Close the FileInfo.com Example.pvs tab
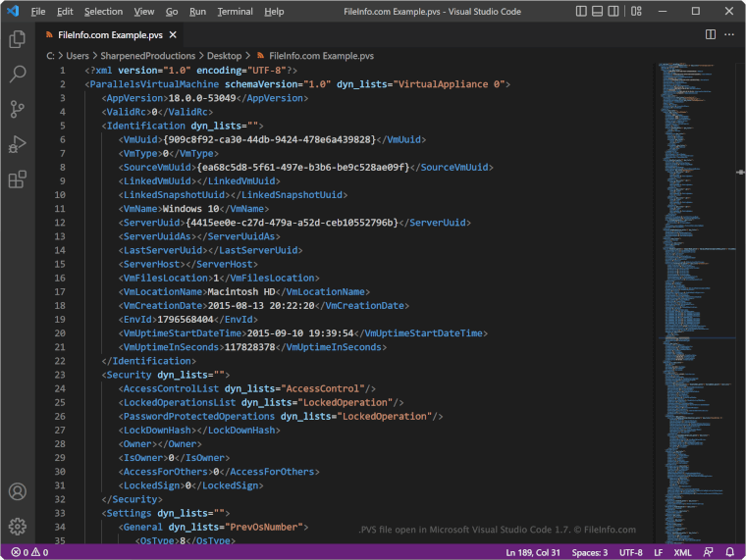The width and height of the screenshot is (746, 560). coord(172,34)
